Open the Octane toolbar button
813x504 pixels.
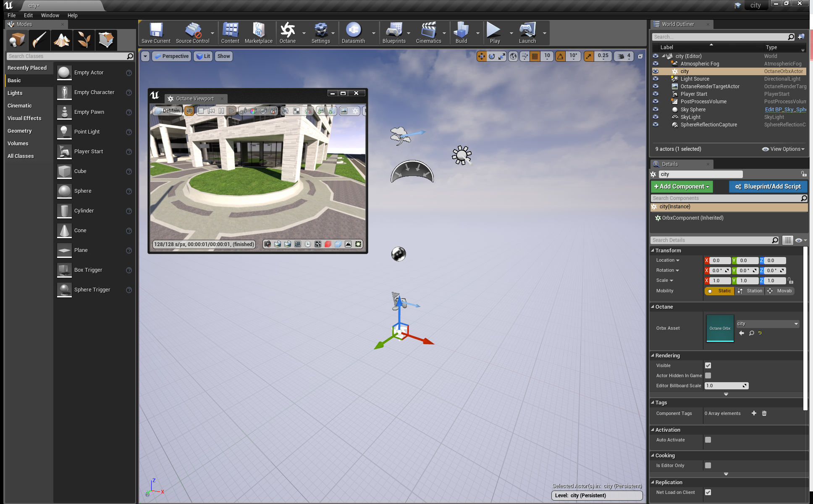pyautogui.click(x=288, y=33)
